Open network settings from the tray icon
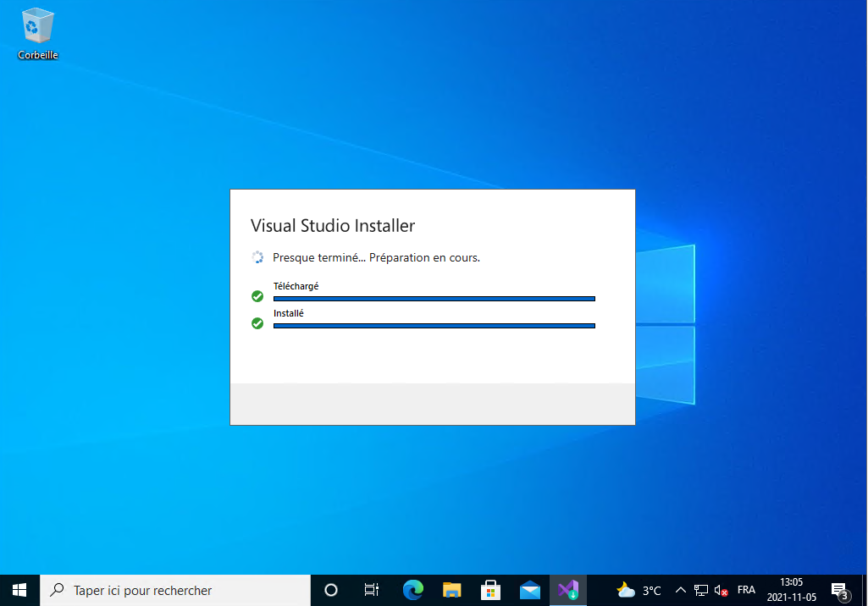 point(701,590)
